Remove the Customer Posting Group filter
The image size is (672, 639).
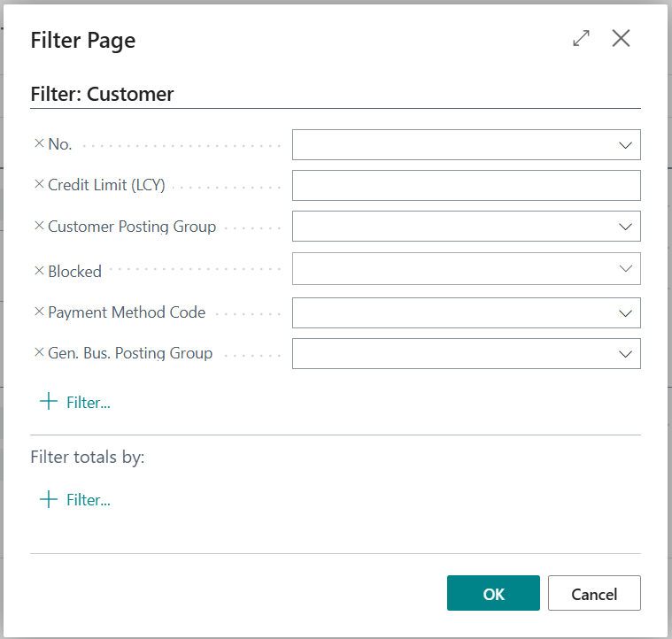[39, 226]
